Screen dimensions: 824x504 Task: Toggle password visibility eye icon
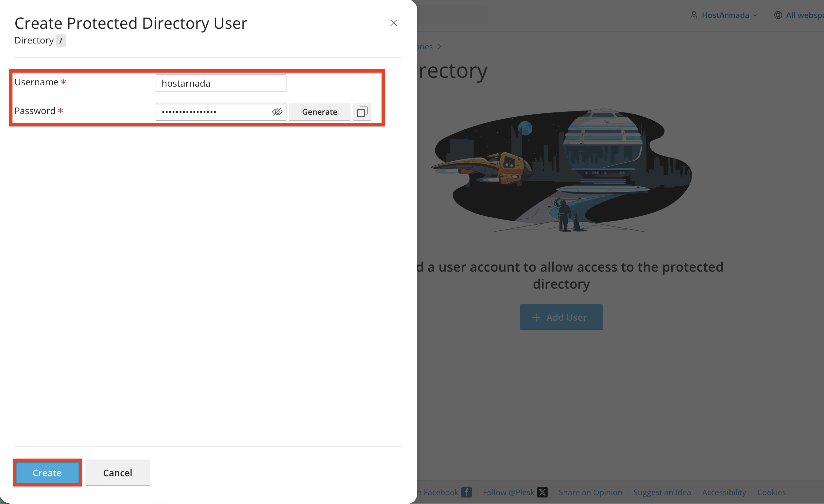point(277,112)
